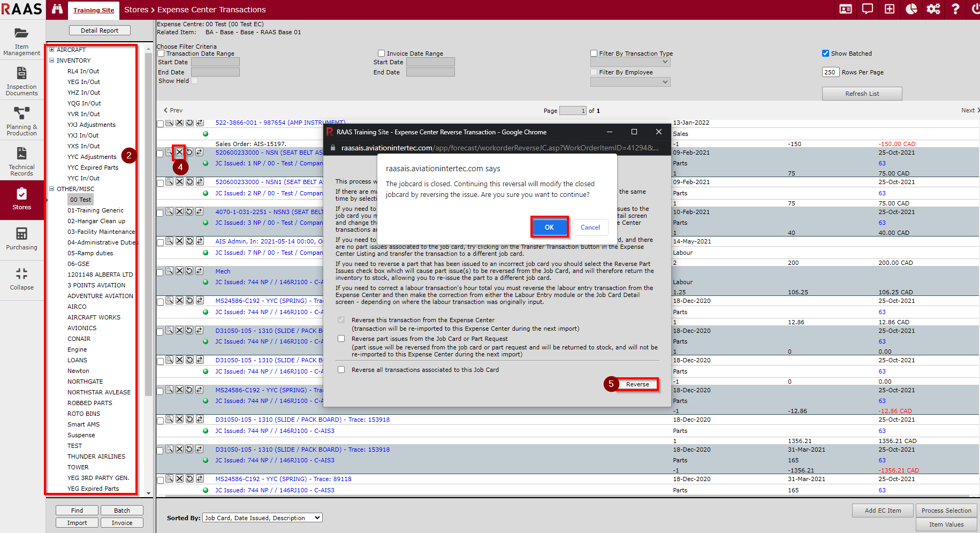
Task: Click the X reverse icon for the NSN seat belt row
Action: point(179,153)
